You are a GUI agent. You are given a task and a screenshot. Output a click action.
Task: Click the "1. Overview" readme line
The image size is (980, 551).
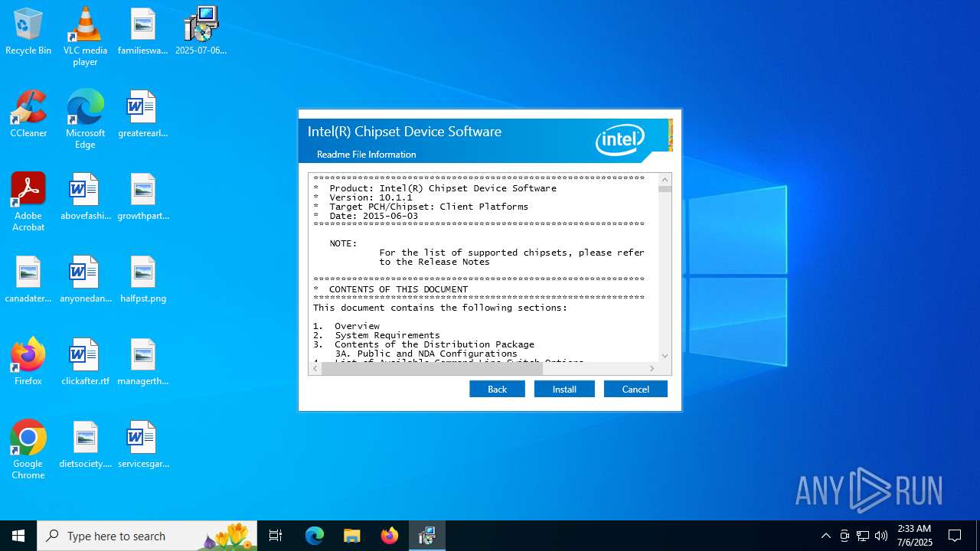346,326
